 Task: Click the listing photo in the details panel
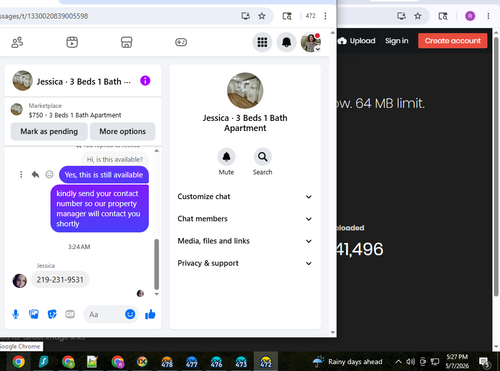245,91
